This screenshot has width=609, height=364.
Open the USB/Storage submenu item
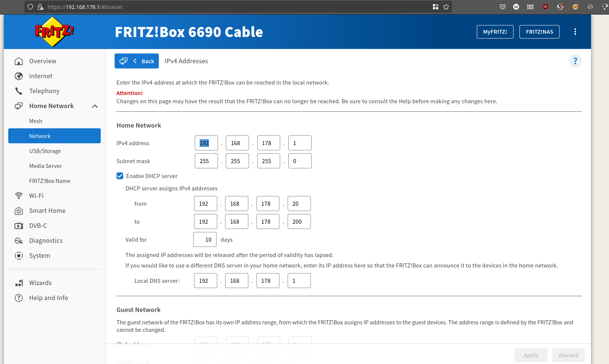point(45,151)
